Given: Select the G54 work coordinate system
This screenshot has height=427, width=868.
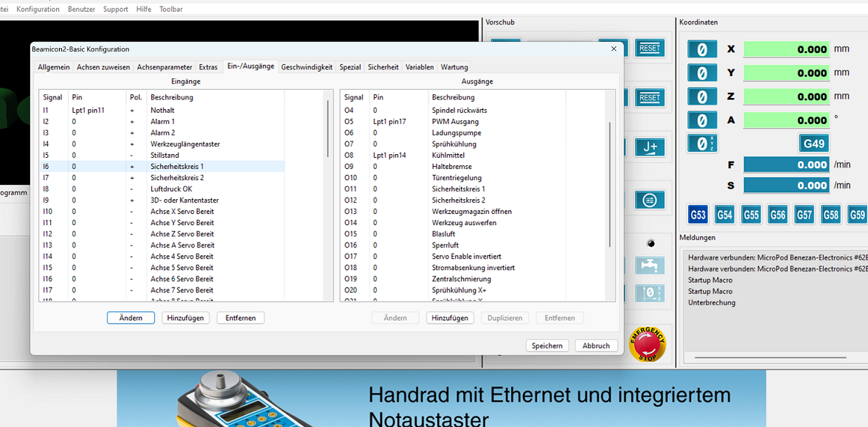Looking at the screenshot, I should point(725,215).
